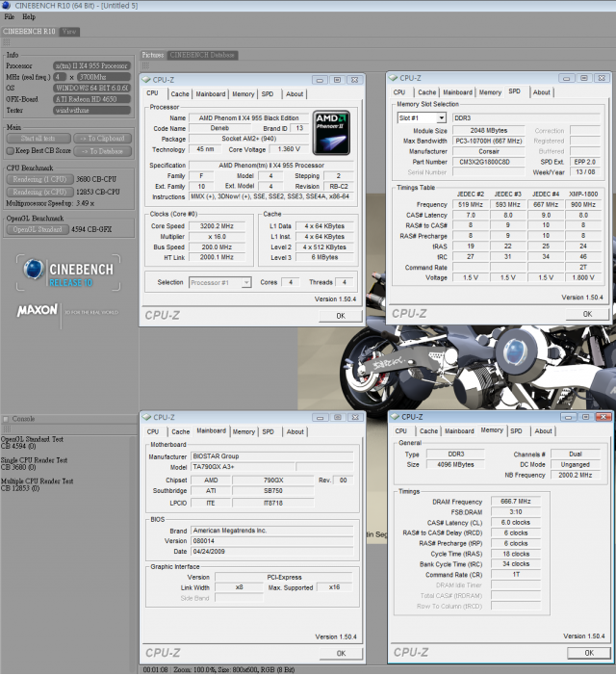Open About tab in top-left CPU-Z window
This screenshot has height=675, width=616.
pos(295,93)
